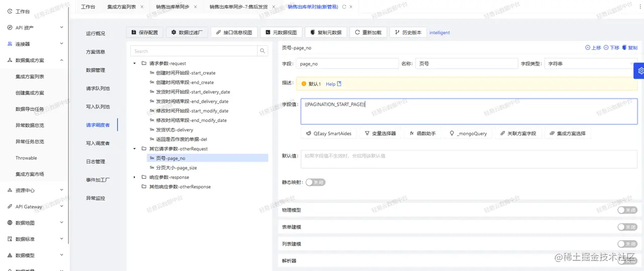Image resolution: width=644 pixels, height=271 pixels.
Task: Click the API 资产 compass icon in the sidebar
Action: [x=10, y=28]
